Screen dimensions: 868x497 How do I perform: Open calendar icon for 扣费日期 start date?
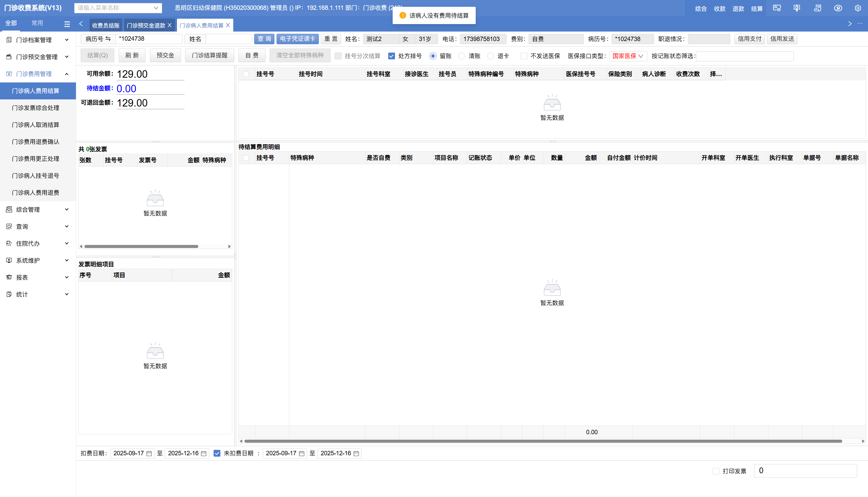point(149,453)
